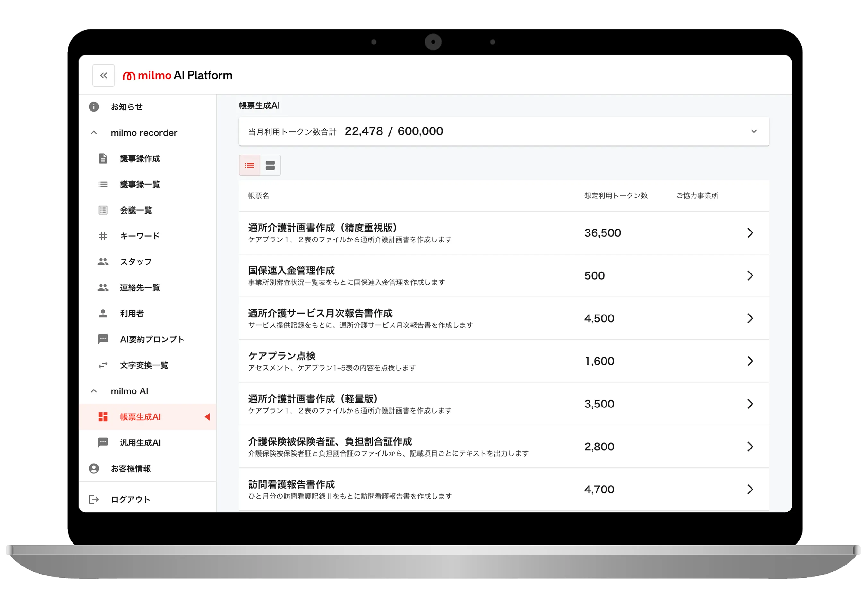This screenshot has width=868, height=604.
Task: Click the お客様情報 account icon
Action: [x=94, y=468]
